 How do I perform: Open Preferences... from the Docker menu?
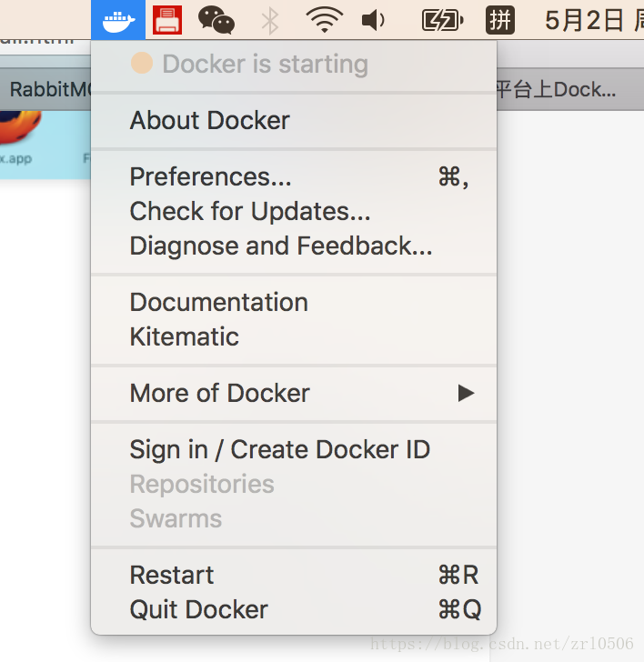[294, 176]
